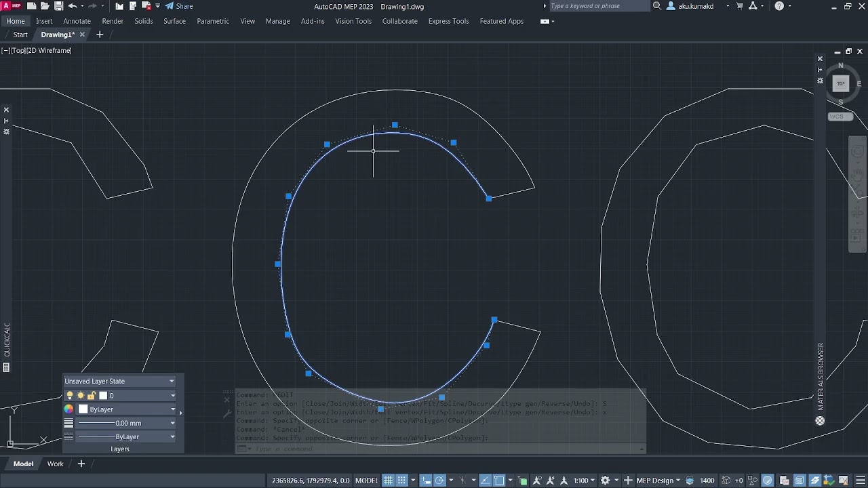Open the Undo history dropdown
The image size is (868, 488).
pyautogui.click(x=81, y=6)
